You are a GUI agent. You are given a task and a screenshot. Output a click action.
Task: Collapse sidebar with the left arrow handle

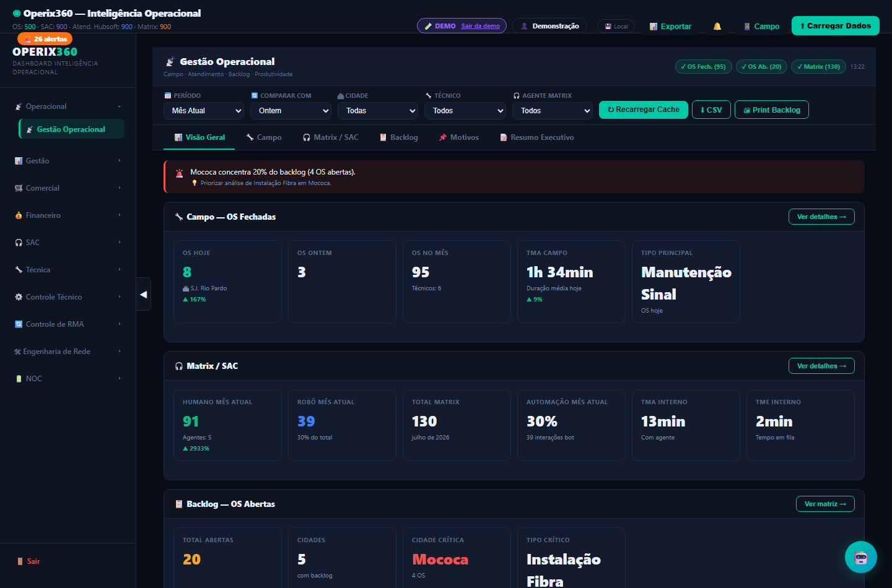(x=144, y=295)
